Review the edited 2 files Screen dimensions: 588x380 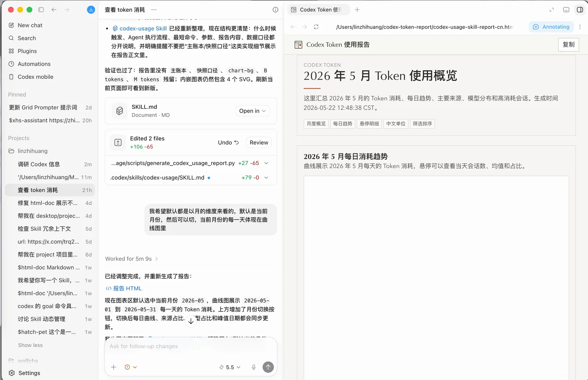(x=259, y=142)
